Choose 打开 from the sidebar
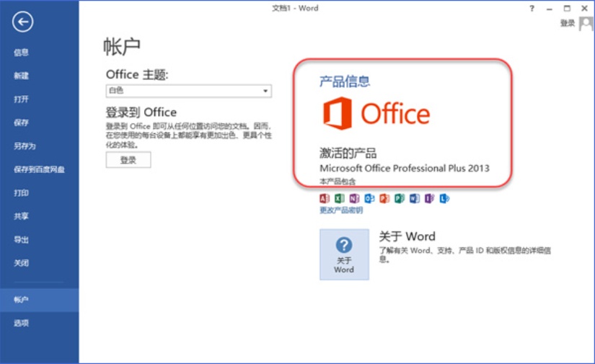The width and height of the screenshot is (595, 364). click(x=21, y=99)
